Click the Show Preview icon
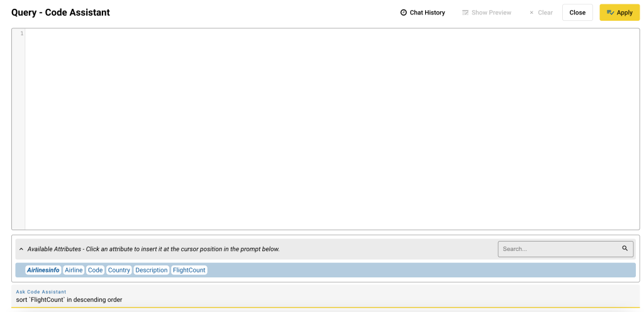The image size is (644, 312). (x=465, y=13)
